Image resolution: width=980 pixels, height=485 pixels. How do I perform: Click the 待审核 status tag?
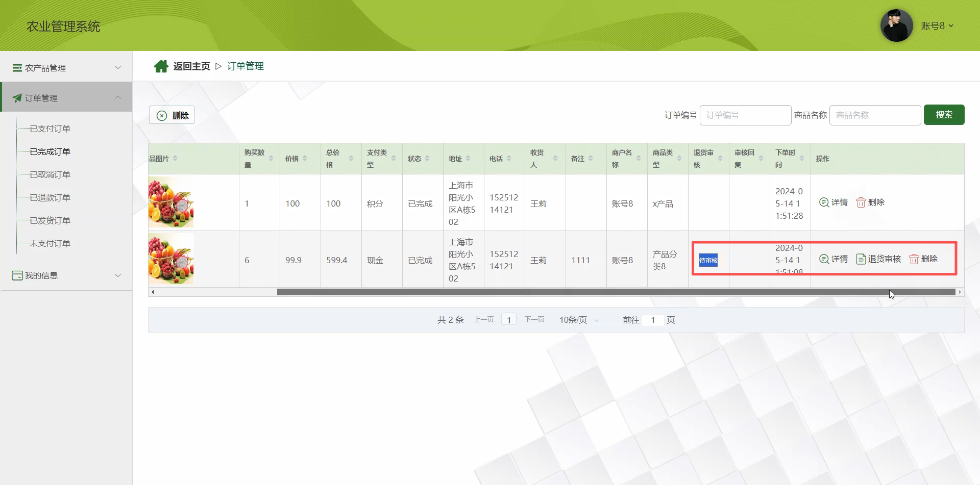[708, 260]
